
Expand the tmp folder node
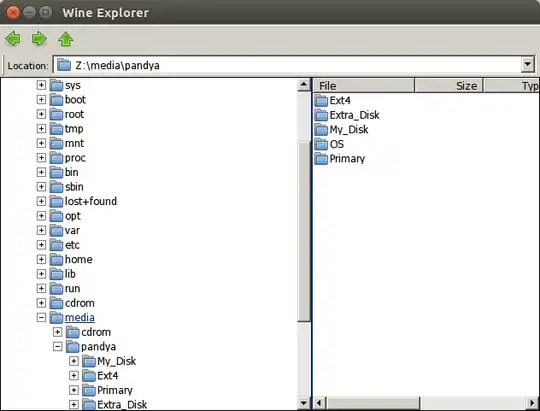41,129
